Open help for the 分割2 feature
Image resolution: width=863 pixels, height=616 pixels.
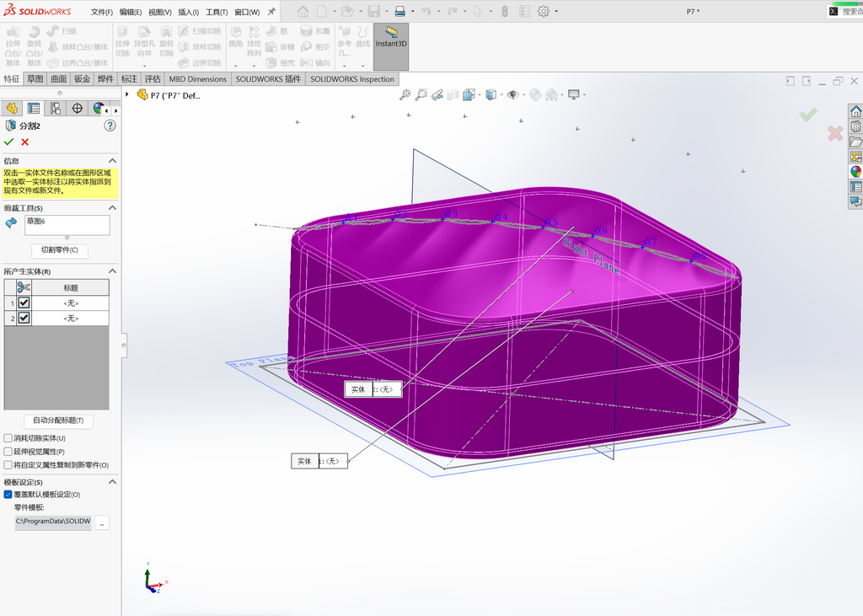click(x=110, y=126)
